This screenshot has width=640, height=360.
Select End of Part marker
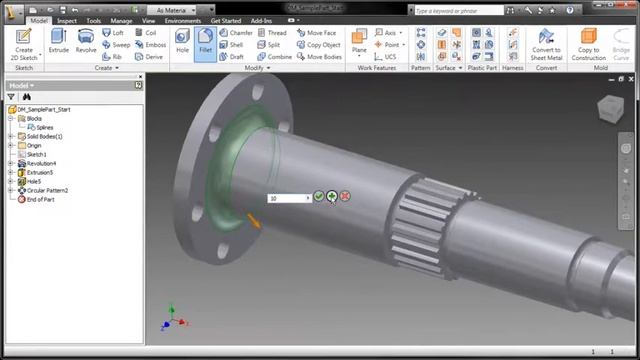click(36, 199)
